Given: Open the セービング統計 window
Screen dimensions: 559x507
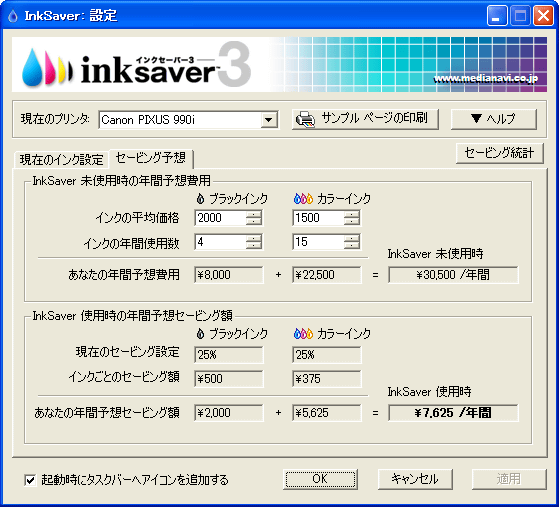Looking at the screenshot, I should pos(499,153).
